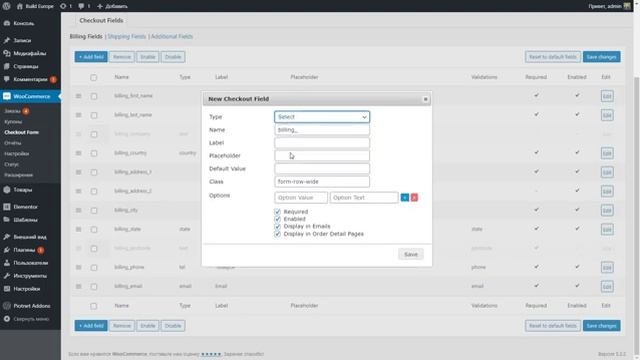
Task: Click Edit for billing_country row
Action: pos(607,153)
